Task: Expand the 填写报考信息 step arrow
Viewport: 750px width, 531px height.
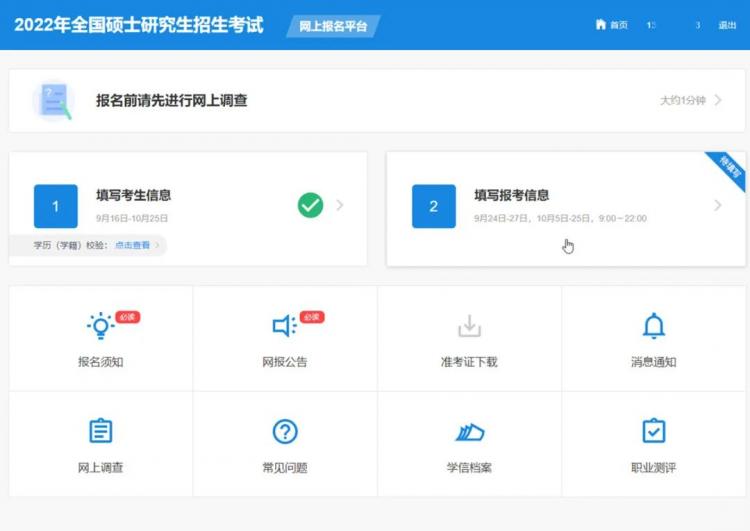Action: click(x=717, y=205)
